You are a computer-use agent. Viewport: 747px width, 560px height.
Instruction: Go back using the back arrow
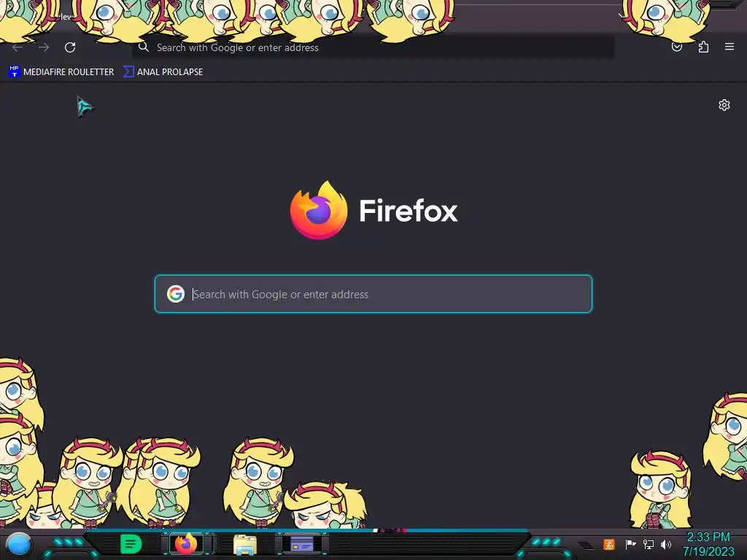coord(18,47)
